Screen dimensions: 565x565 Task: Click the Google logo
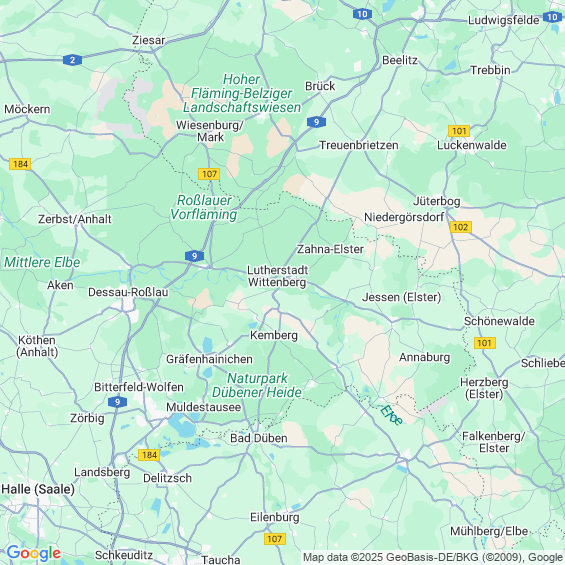pyautogui.click(x=34, y=553)
